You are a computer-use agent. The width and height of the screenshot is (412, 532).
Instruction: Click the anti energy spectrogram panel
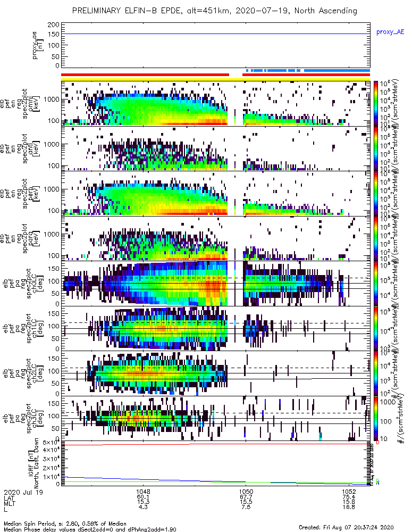[215, 148]
